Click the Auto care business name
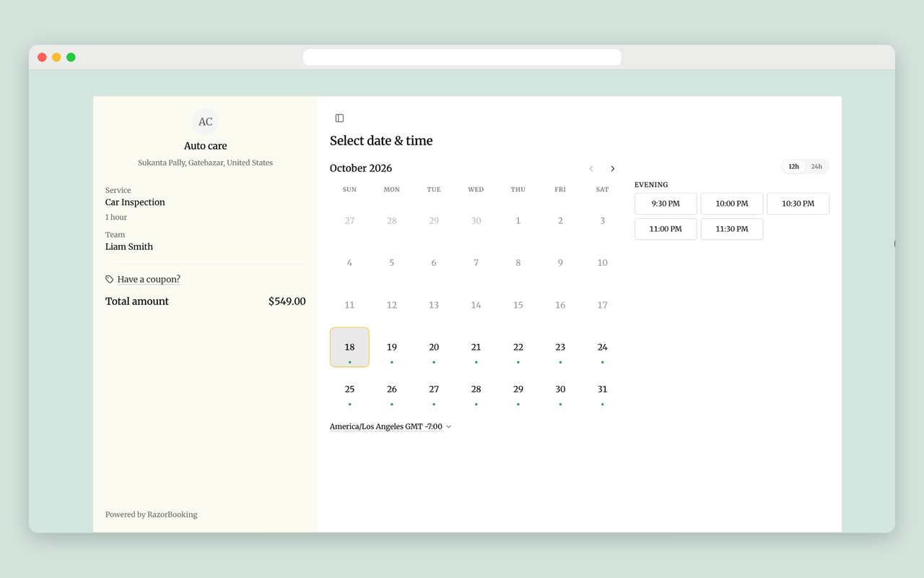924x578 pixels. [x=206, y=146]
